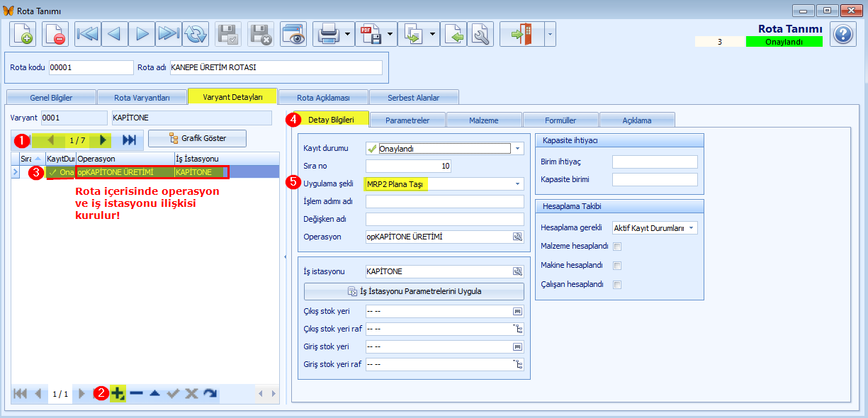Screen dimensions: 868x418
Task: Open the exit button dropdown arrow
Action: 549,34
